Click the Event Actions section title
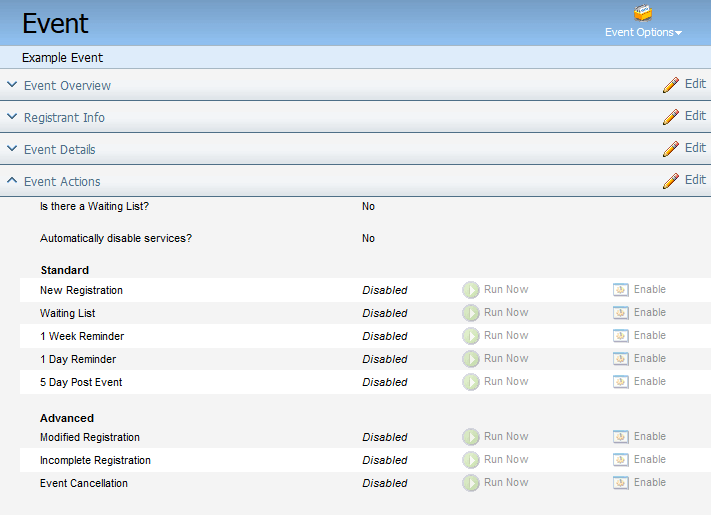The height and width of the screenshot is (515, 711). [62, 182]
